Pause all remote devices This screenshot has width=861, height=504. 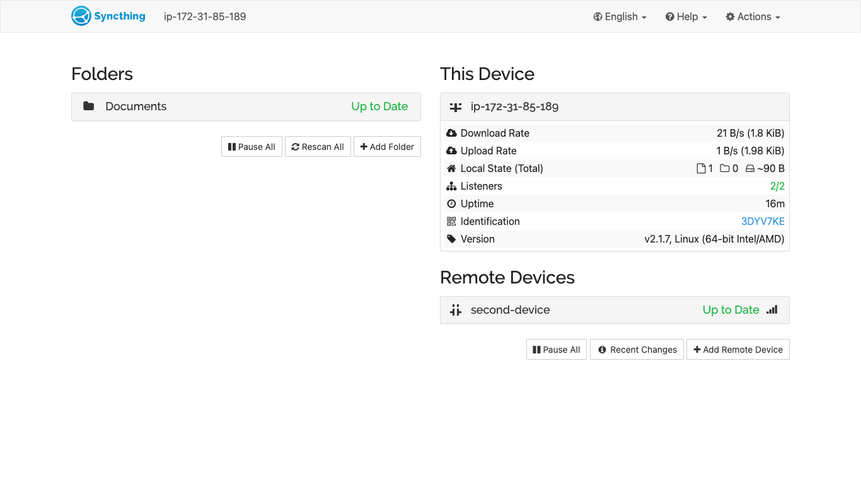click(x=557, y=350)
